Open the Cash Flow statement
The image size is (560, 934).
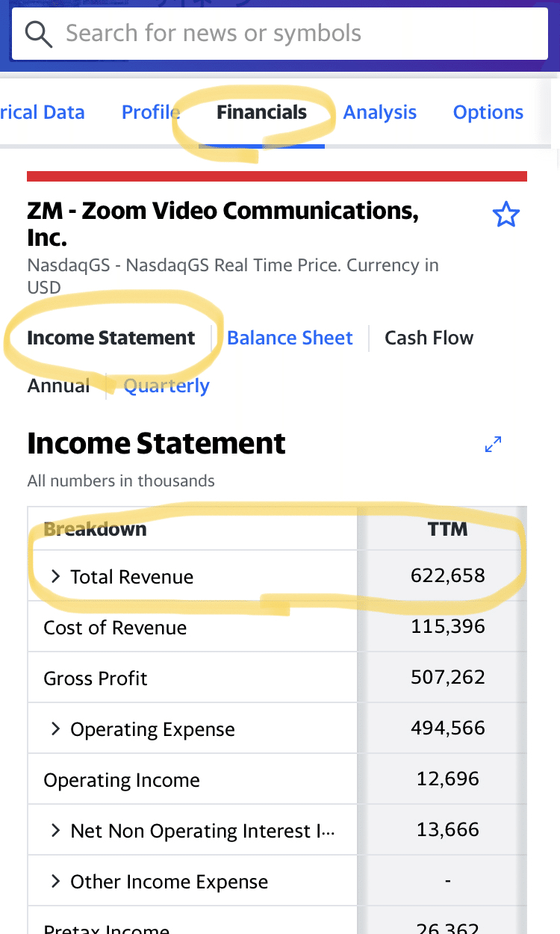pyautogui.click(x=429, y=338)
